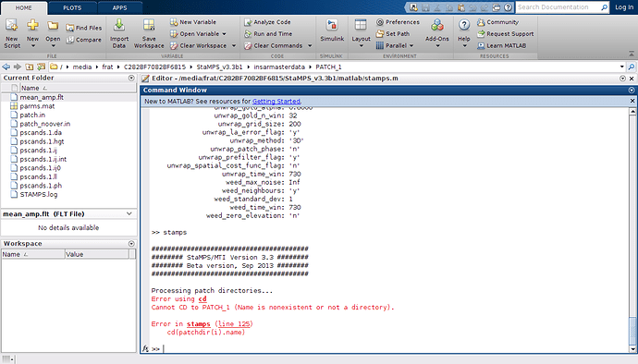The height and width of the screenshot is (364, 638).
Task: Open Workspace panel actions menu
Action: coord(131,244)
